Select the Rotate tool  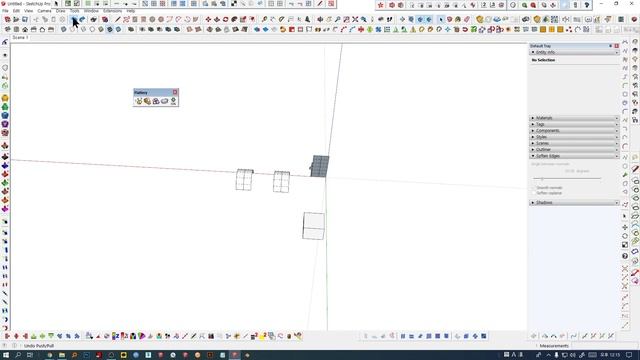pos(225,19)
